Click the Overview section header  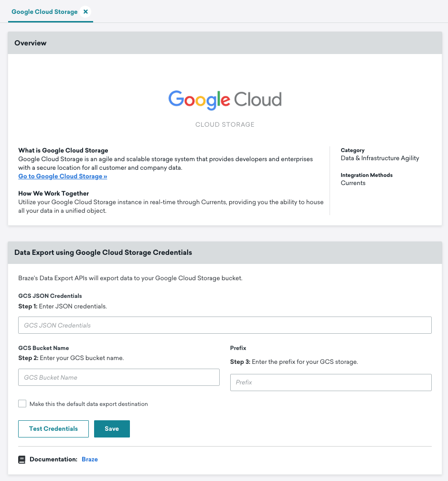(x=31, y=43)
